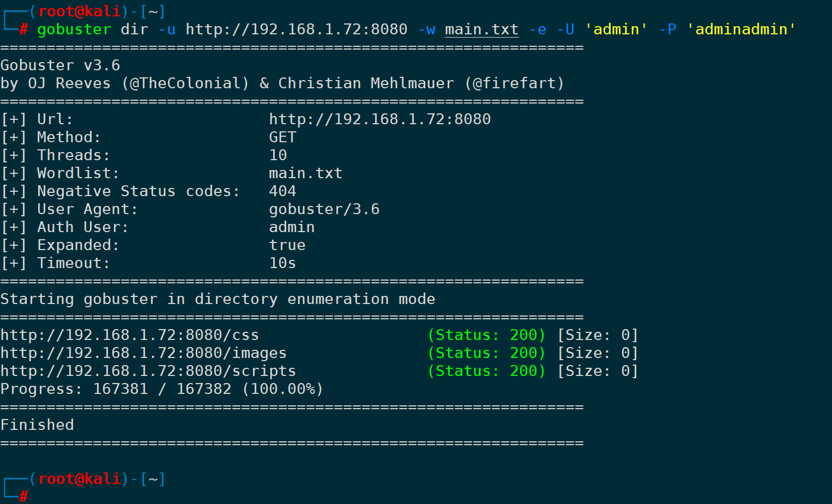Image resolution: width=832 pixels, height=504 pixels.
Task: Click the Size 0 of the /css result
Action: (x=598, y=335)
